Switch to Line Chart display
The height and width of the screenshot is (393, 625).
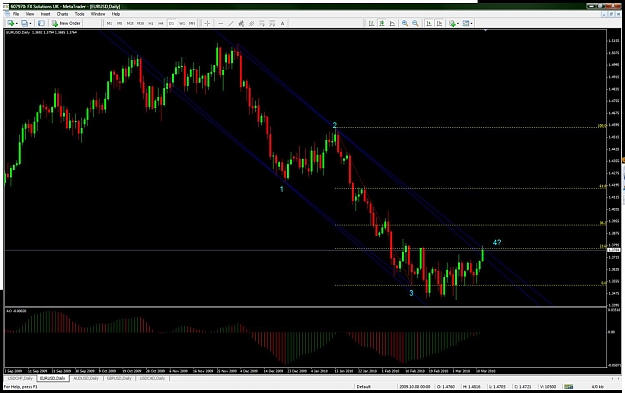pos(392,24)
